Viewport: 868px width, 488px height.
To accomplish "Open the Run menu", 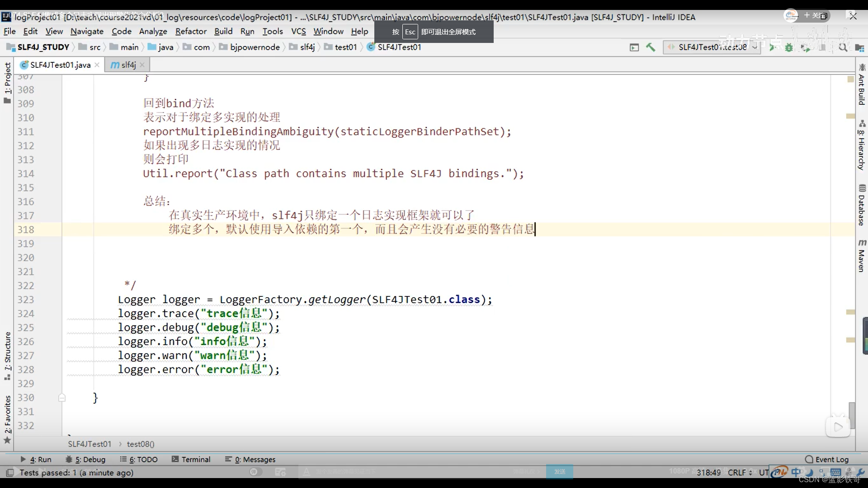I will [x=247, y=31].
